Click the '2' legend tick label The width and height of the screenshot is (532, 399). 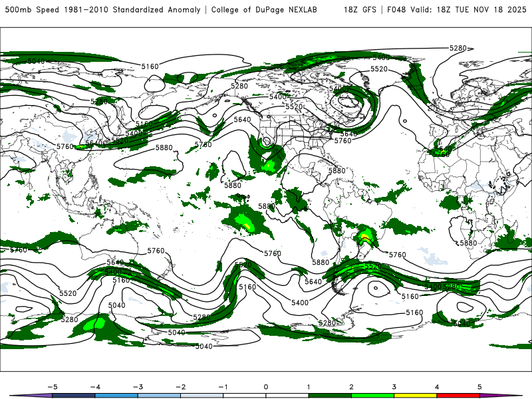point(352,387)
